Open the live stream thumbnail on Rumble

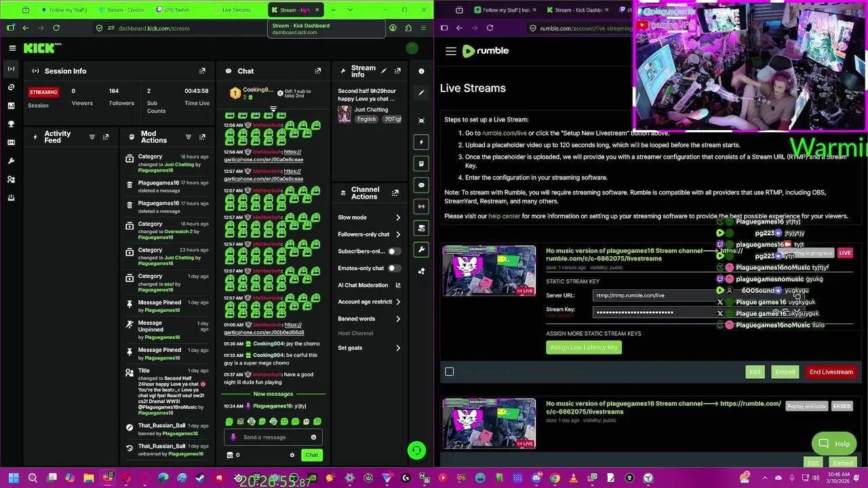tap(489, 271)
